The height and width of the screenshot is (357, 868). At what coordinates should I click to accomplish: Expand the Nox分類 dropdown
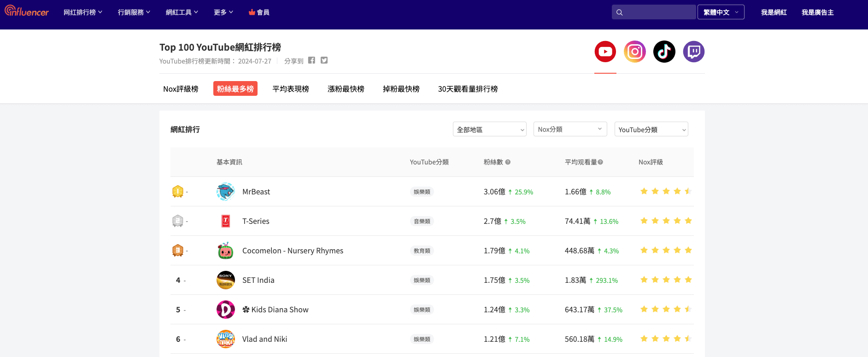(x=570, y=129)
